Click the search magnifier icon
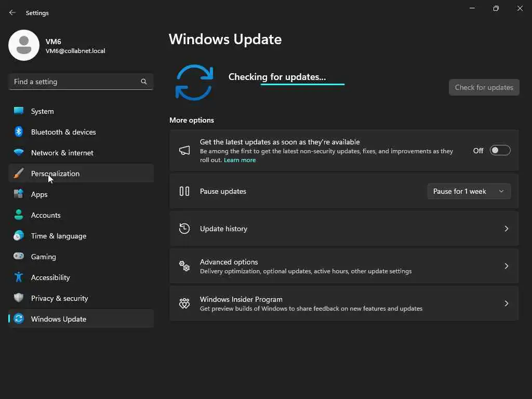Screen dimensions: 532x399 [144, 82]
